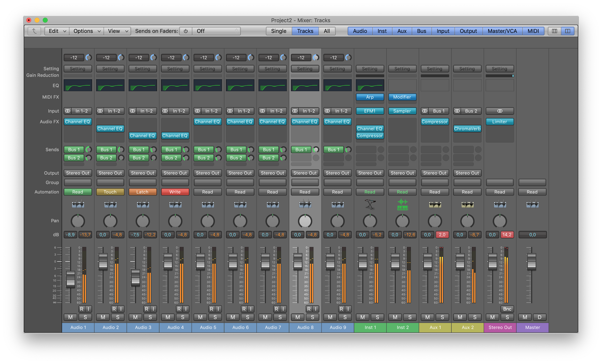Solo the Inst 1 channel
This screenshot has height=364, width=602.
click(377, 317)
